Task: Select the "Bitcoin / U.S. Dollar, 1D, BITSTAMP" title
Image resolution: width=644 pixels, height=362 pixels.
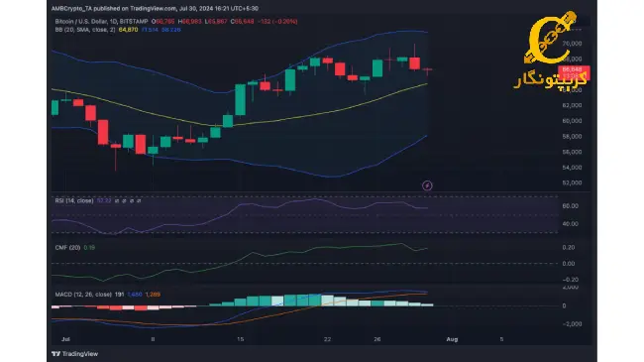Action: tap(101, 22)
